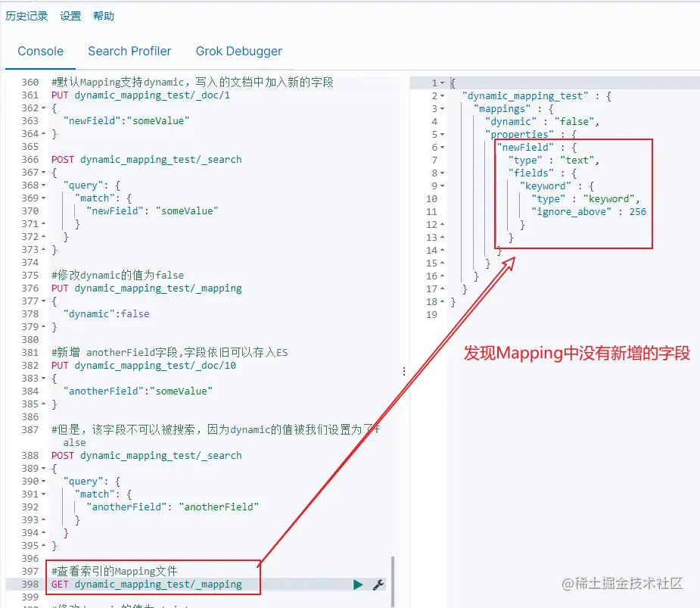The width and height of the screenshot is (700, 608).
Task: Switch to the Search Profiler tab
Action: point(129,51)
